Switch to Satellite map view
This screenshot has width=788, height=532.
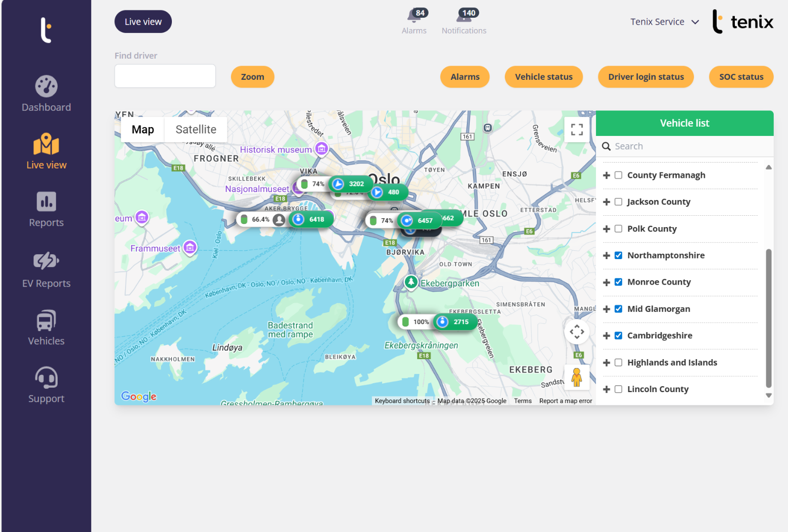point(196,130)
